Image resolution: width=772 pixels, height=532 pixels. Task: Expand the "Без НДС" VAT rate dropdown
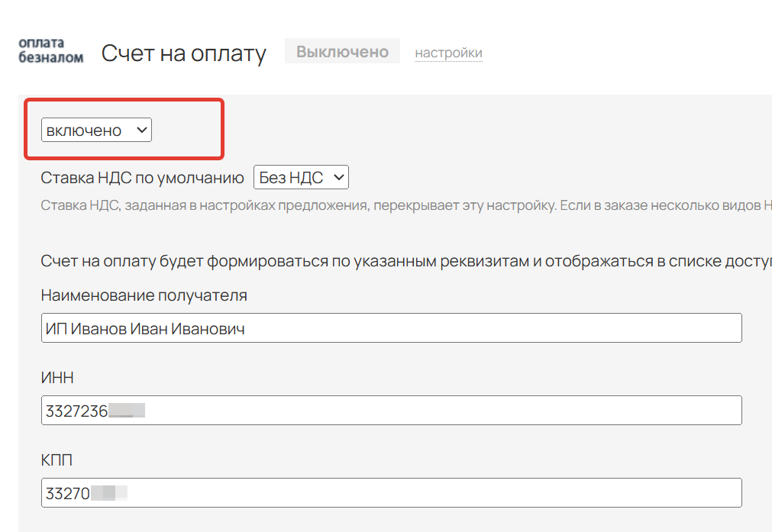301,176
